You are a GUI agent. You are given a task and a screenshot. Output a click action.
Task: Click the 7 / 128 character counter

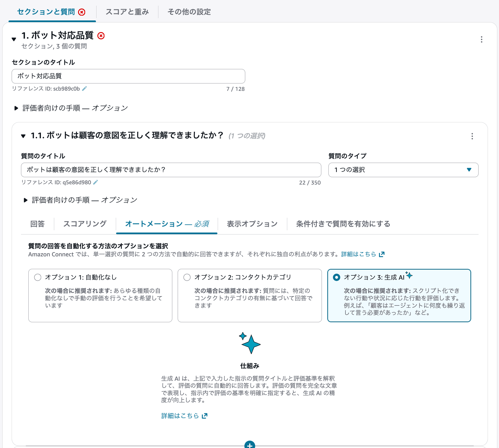click(235, 89)
